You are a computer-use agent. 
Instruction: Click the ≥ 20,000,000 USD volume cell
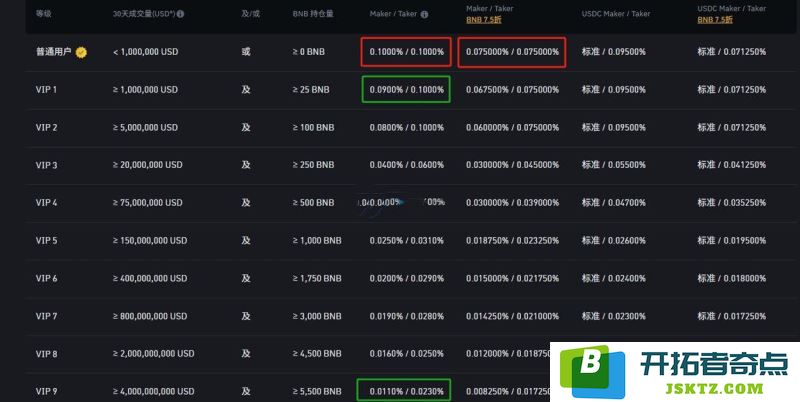click(147, 165)
